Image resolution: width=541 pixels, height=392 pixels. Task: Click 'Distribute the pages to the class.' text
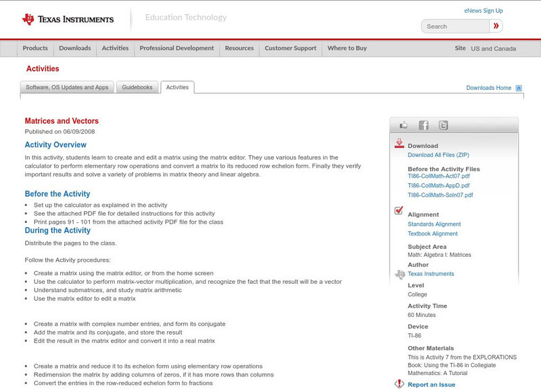coord(70,243)
